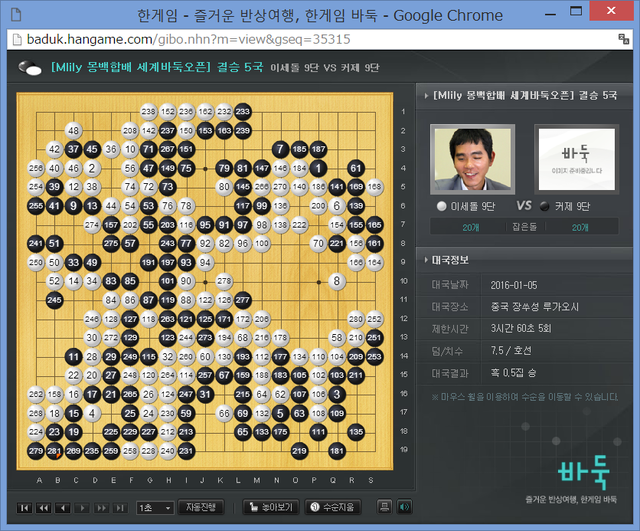Click the 바둑 logo at bottom right
The image size is (640, 531).
click(584, 473)
